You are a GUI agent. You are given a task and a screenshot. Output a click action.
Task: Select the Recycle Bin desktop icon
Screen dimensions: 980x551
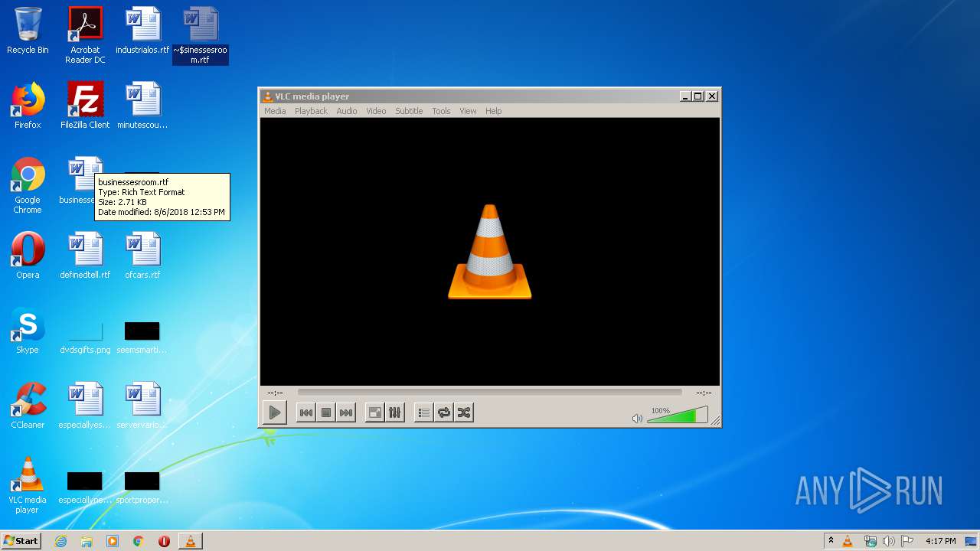pos(28,31)
